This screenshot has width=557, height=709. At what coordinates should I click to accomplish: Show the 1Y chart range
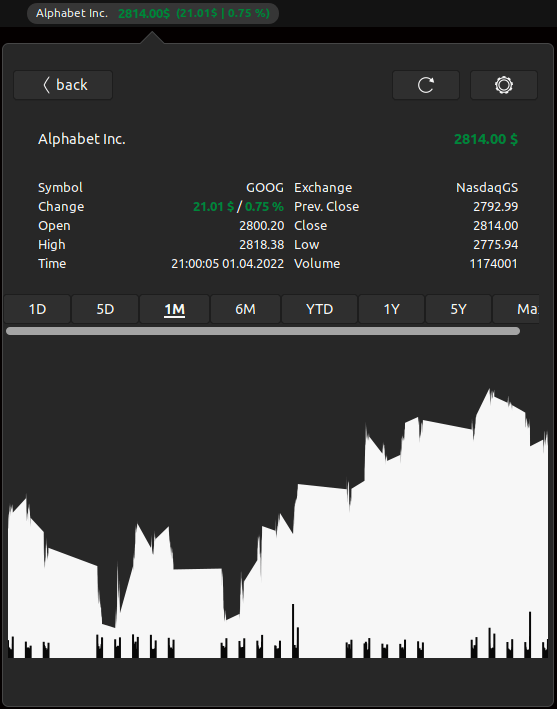392,309
